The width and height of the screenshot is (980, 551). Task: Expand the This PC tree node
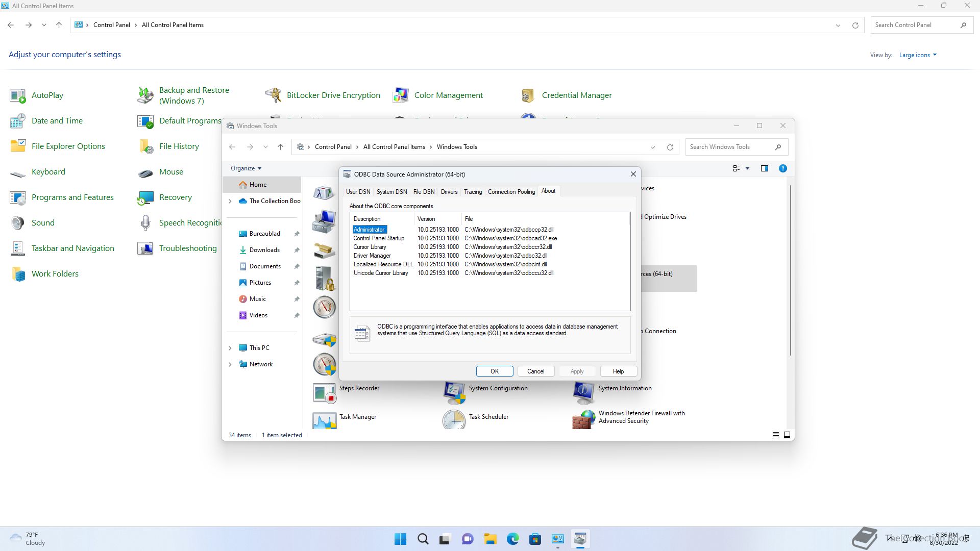tap(230, 348)
